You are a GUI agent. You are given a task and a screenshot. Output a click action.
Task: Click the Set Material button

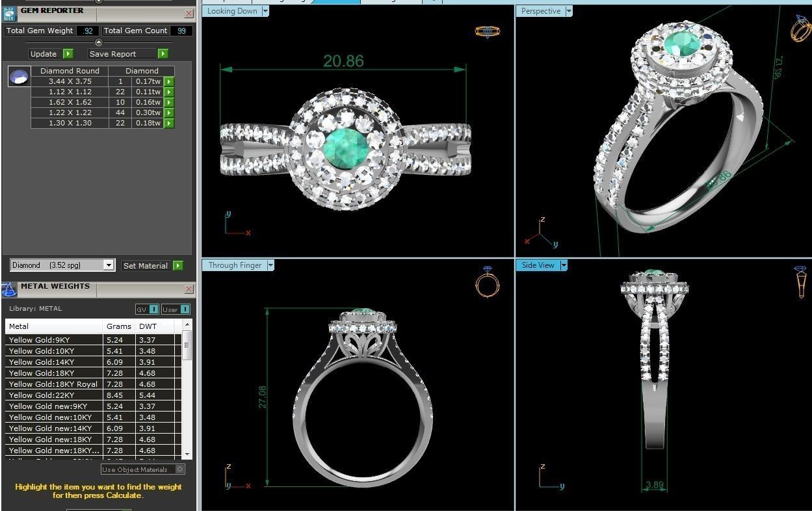(147, 265)
